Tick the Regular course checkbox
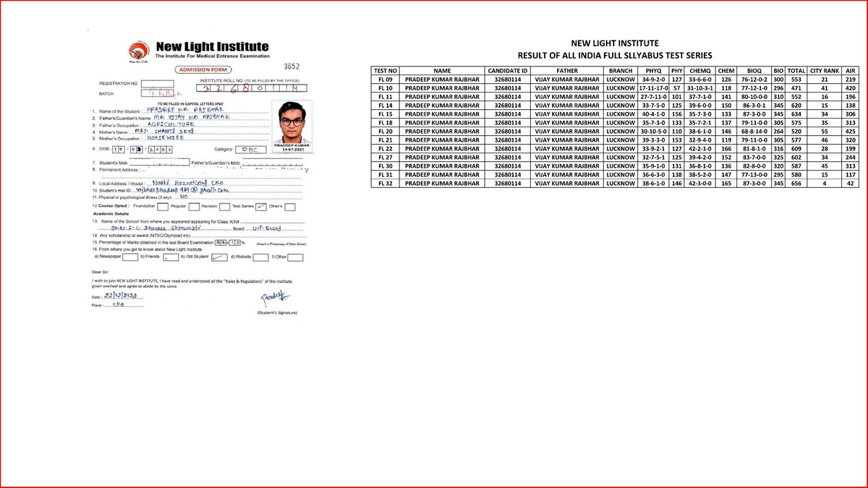 pos(195,206)
